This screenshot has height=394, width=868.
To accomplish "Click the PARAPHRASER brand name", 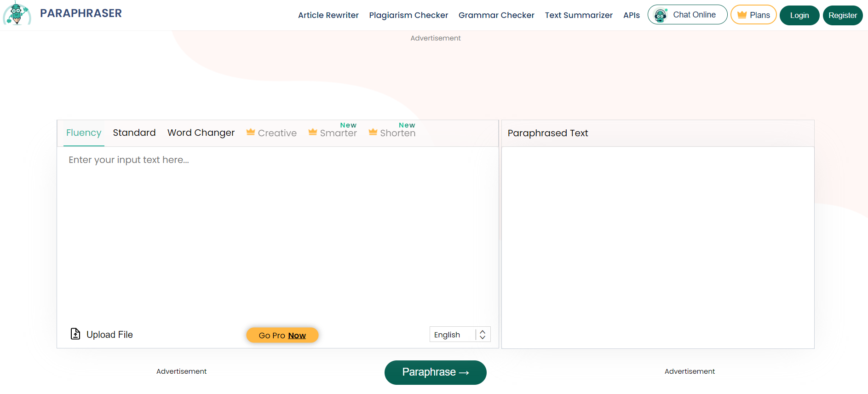I will click(81, 13).
